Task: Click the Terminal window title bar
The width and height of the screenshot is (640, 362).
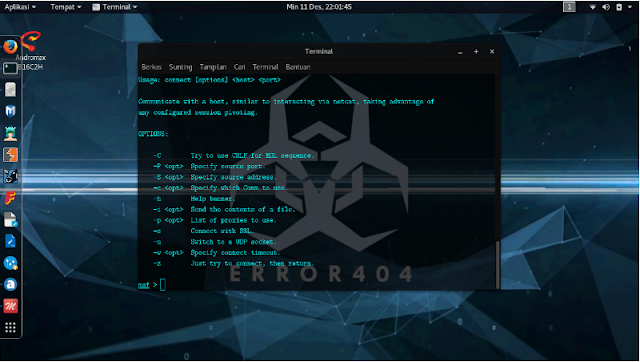Action: [319, 51]
